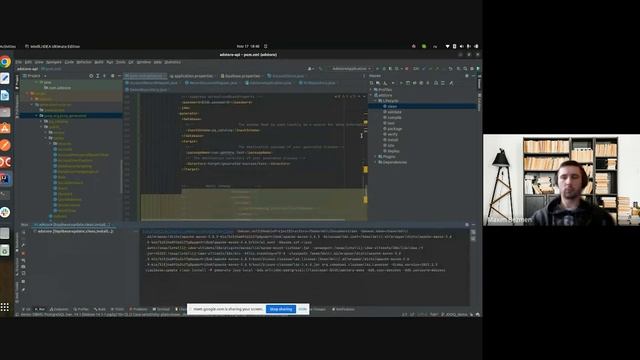Open LibreOffice Writer from the dock
Viewport: 640px width, 360px height.
click(x=5, y=95)
